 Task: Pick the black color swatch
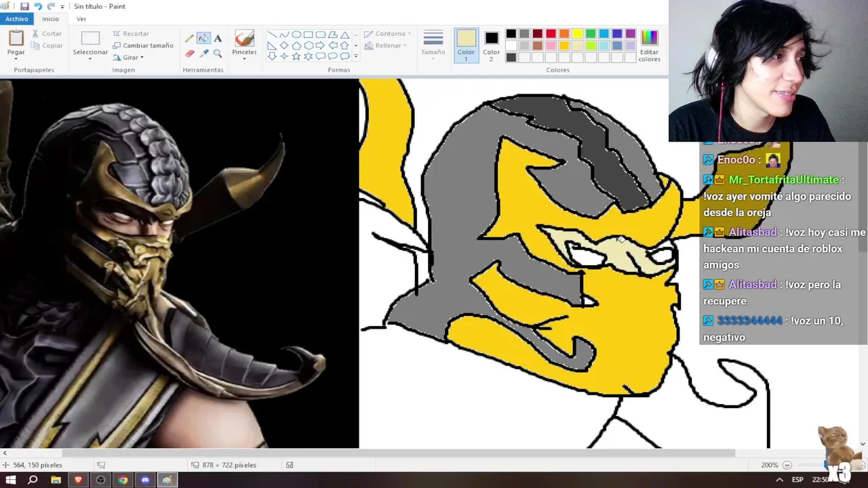(x=511, y=34)
